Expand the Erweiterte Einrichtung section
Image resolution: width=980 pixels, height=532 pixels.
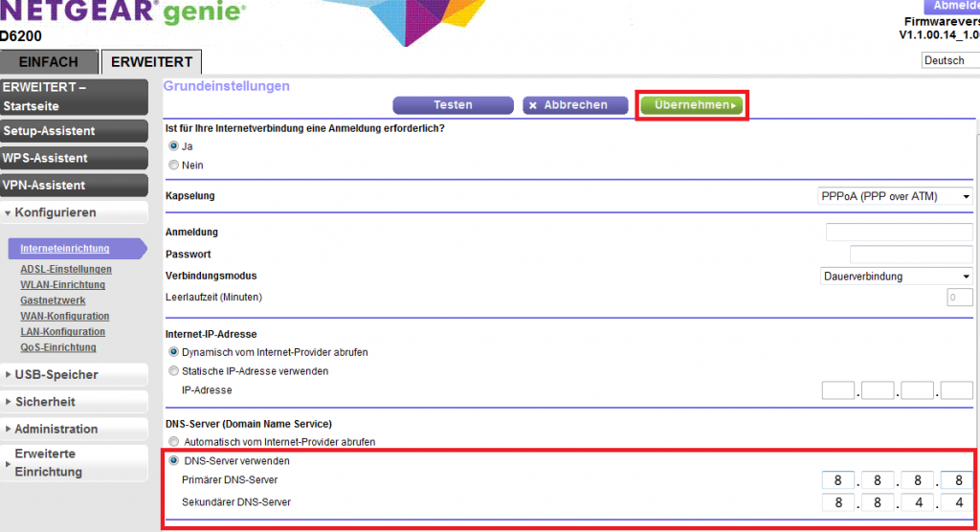[x=74, y=462]
